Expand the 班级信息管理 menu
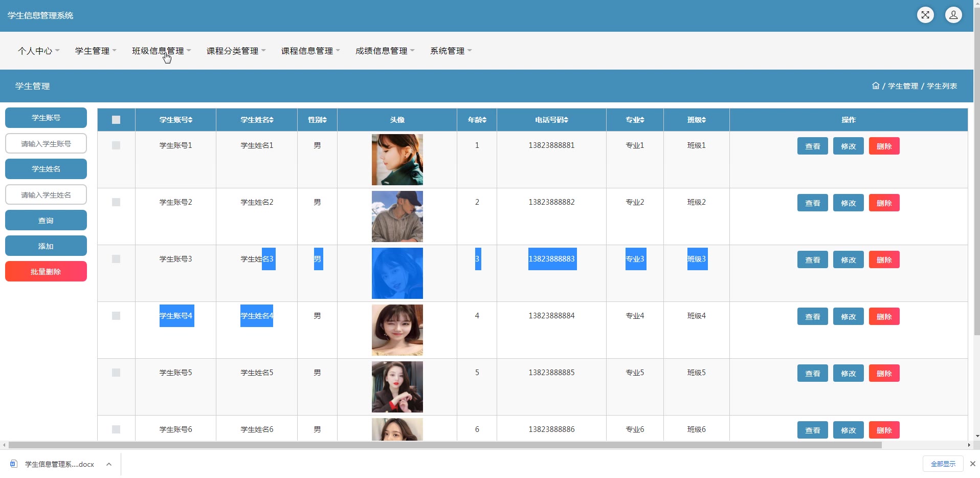Viewport: 980px width, 478px height. [162, 51]
